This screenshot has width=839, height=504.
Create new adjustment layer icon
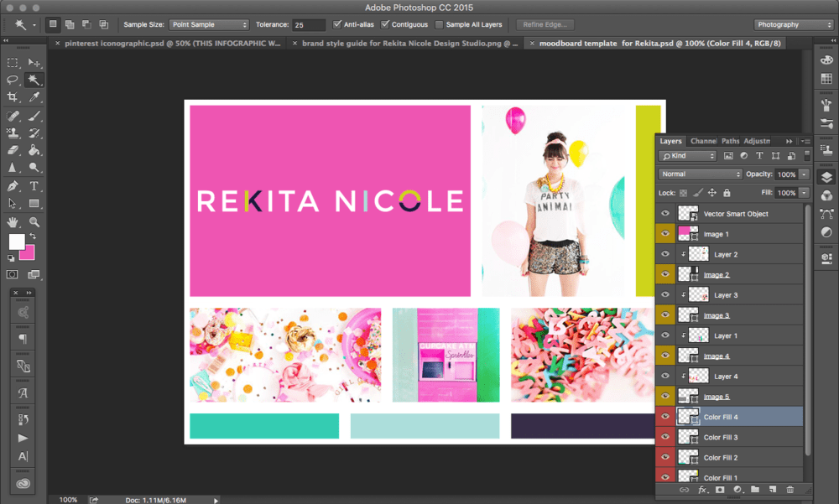tap(737, 490)
